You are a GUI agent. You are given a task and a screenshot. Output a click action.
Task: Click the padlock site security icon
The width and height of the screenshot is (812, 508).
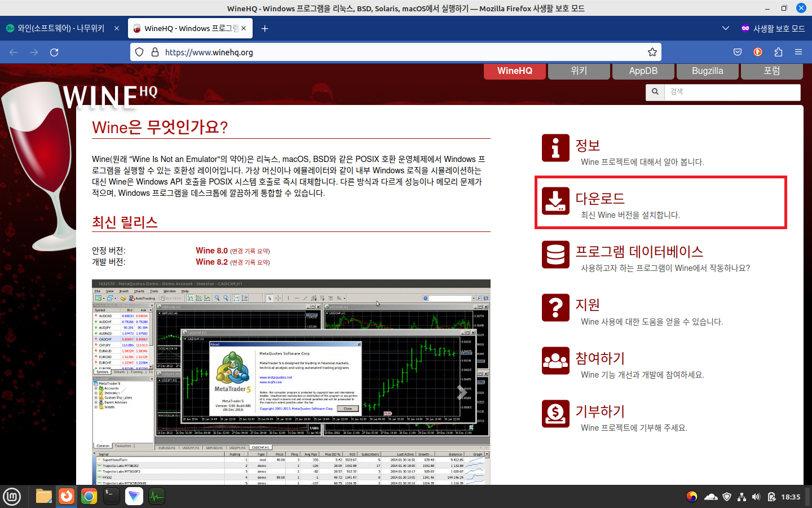point(155,52)
